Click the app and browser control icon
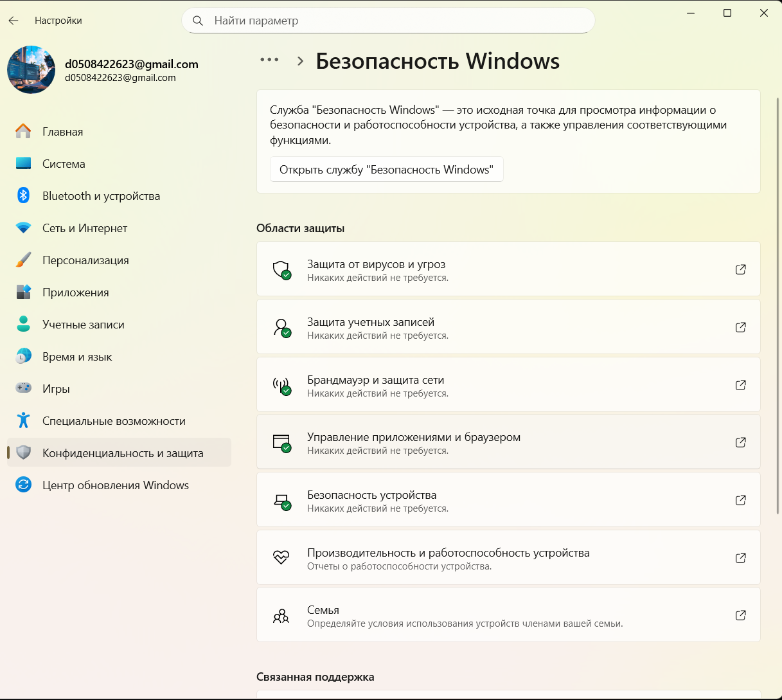782x700 pixels. click(x=281, y=443)
